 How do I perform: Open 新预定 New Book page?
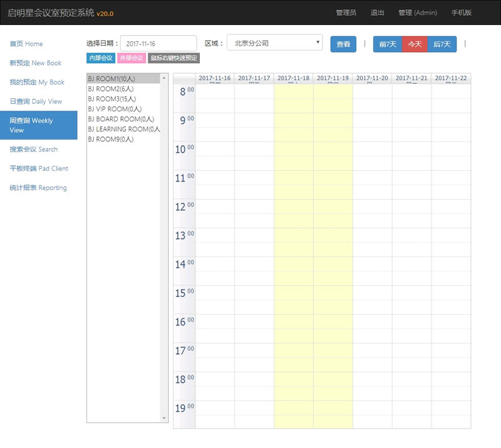[x=36, y=63]
